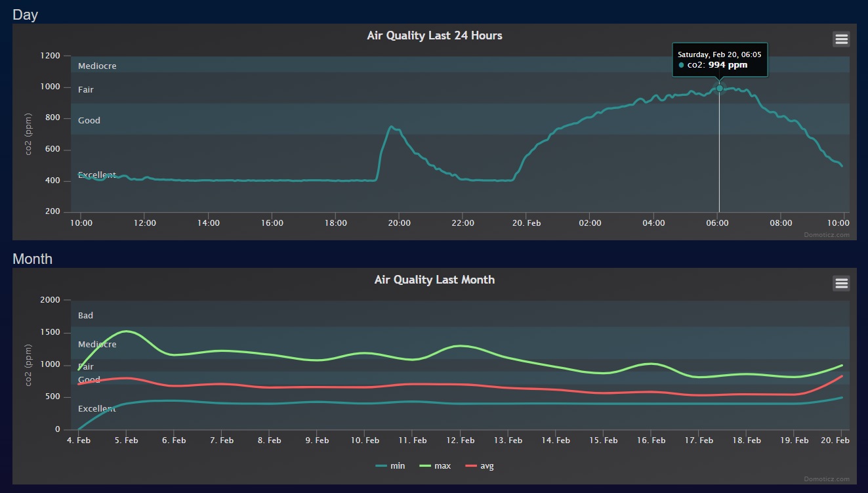
Task: Click the 'Excellent' band label in Day chart
Action: point(97,175)
